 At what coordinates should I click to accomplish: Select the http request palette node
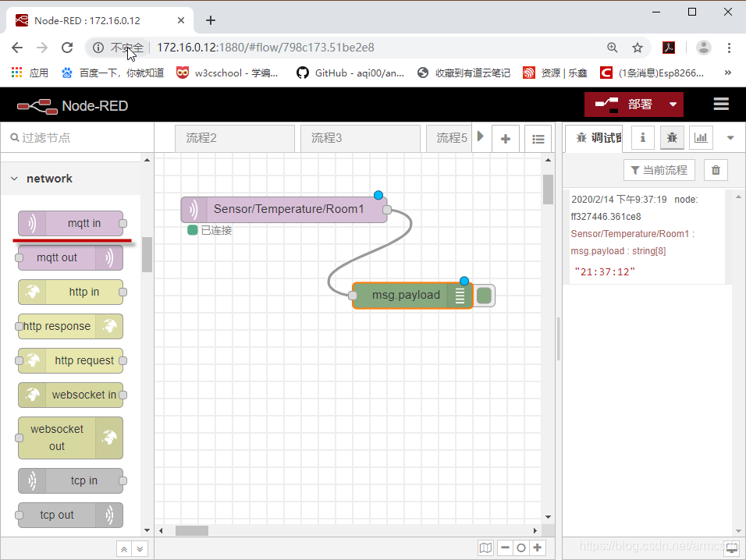[x=70, y=360]
